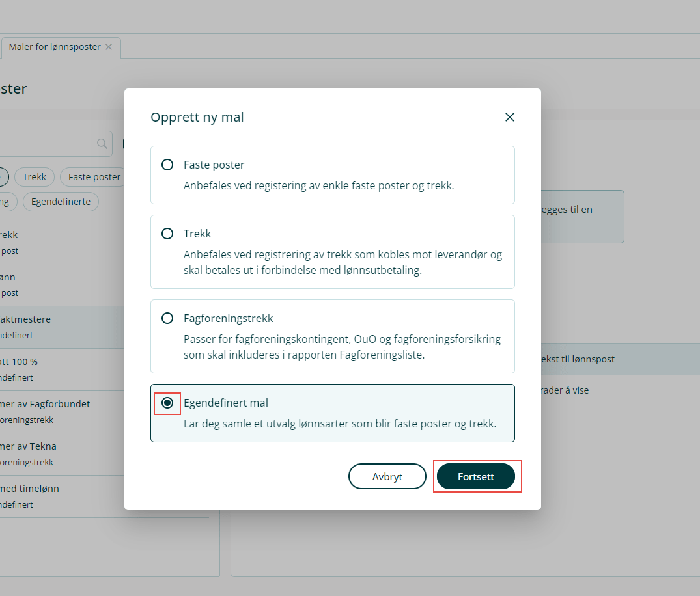The image size is (700, 596).
Task: Cancel with the Avbryt button
Action: click(x=387, y=476)
